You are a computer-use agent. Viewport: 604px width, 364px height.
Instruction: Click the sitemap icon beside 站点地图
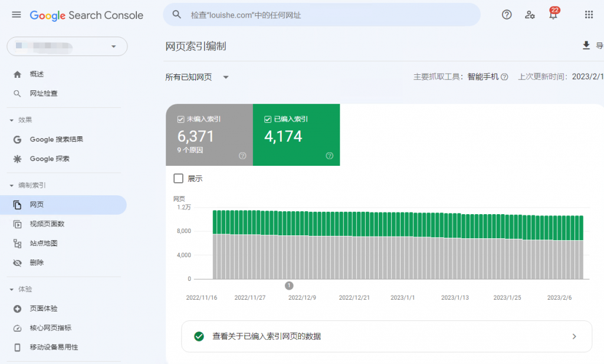click(17, 244)
